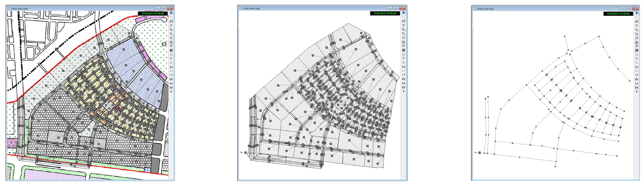Click Zoom Out magnifier in middle map window
This screenshot has width=644, height=185.
tap(404, 34)
